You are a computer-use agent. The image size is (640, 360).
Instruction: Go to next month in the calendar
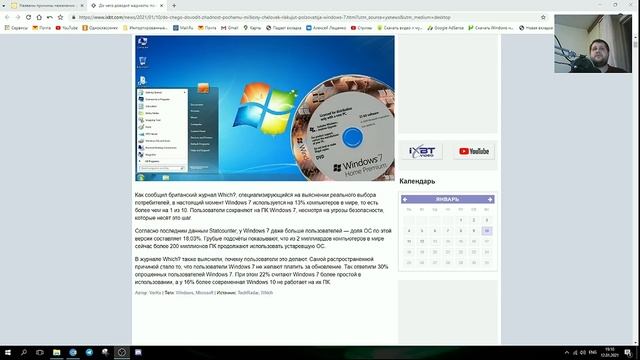(x=490, y=199)
